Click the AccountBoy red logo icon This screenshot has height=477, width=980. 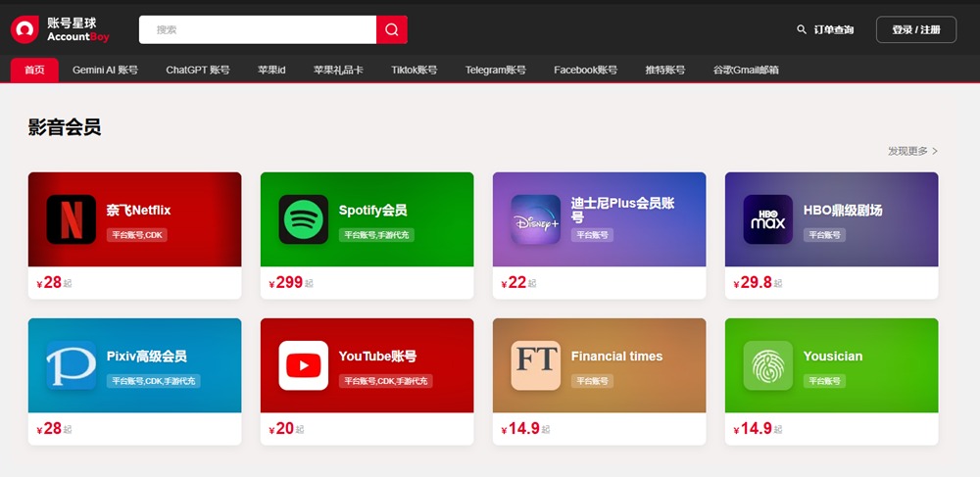tap(24, 29)
